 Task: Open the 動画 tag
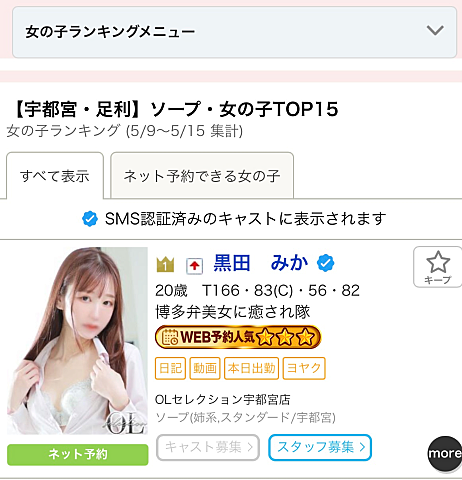205,368
